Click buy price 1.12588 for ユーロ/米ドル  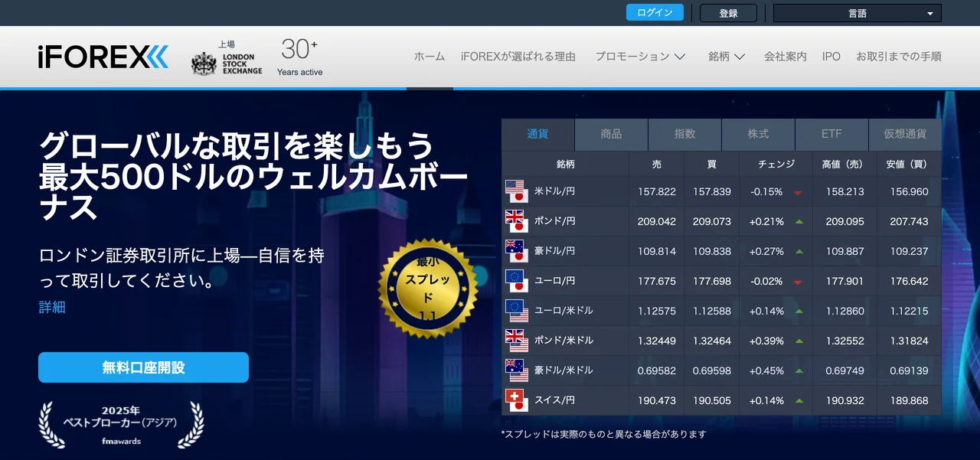712,311
